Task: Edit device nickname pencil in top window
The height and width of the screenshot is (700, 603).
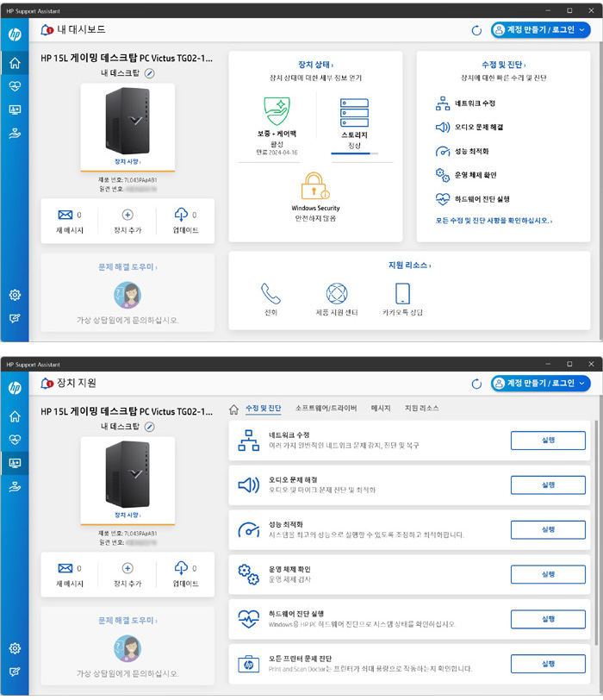Action: (150, 73)
